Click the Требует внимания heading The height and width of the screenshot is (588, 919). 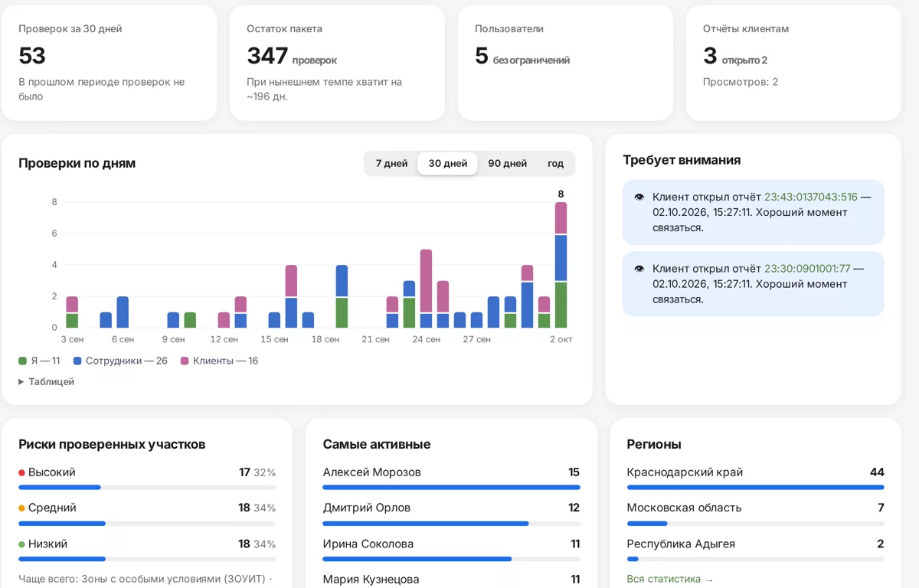[x=682, y=160]
